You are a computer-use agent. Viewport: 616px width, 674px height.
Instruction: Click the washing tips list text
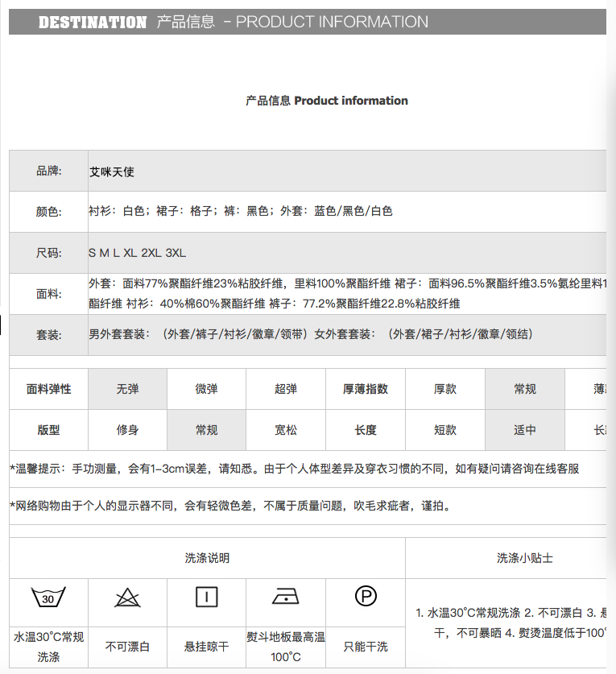click(511, 622)
